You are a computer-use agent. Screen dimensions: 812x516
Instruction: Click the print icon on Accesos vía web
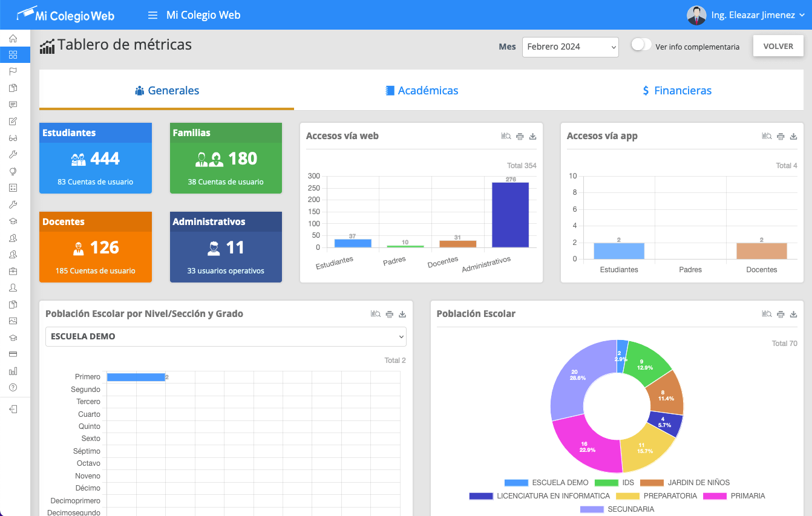(520, 137)
